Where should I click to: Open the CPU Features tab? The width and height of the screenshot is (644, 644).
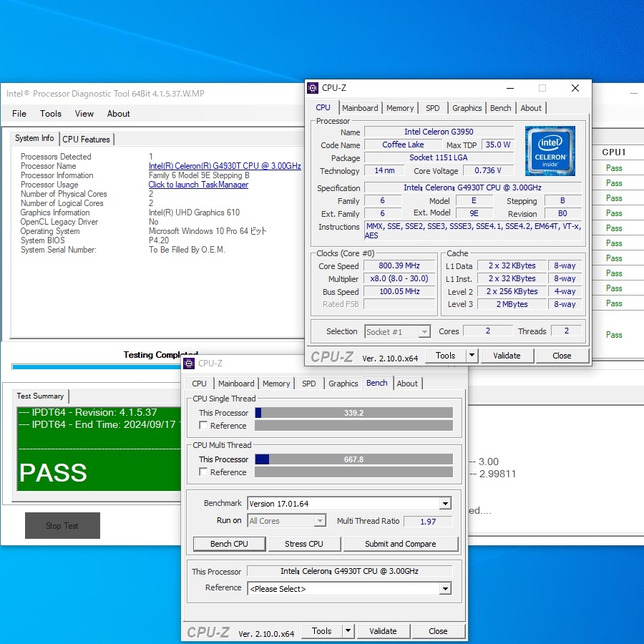pos(86,139)
